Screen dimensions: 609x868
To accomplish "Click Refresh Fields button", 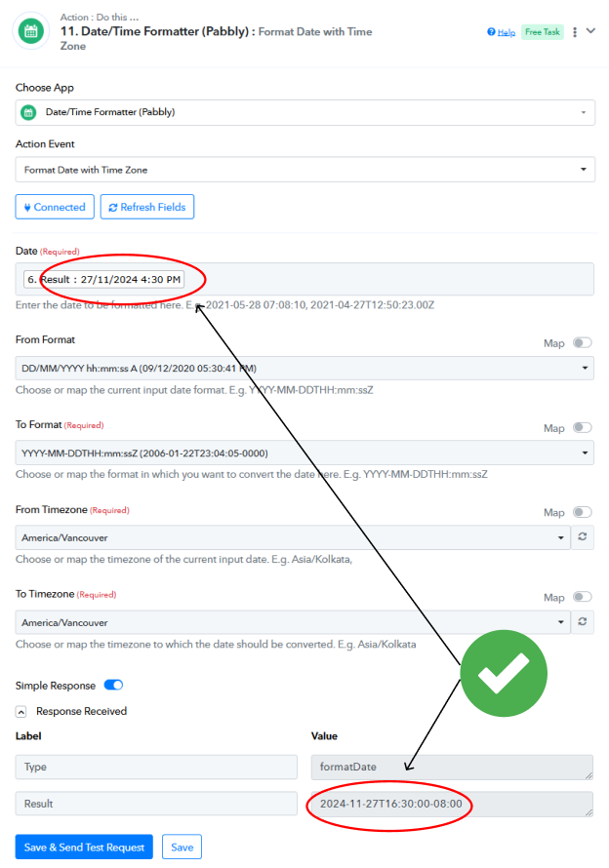I will coord(147,207).
